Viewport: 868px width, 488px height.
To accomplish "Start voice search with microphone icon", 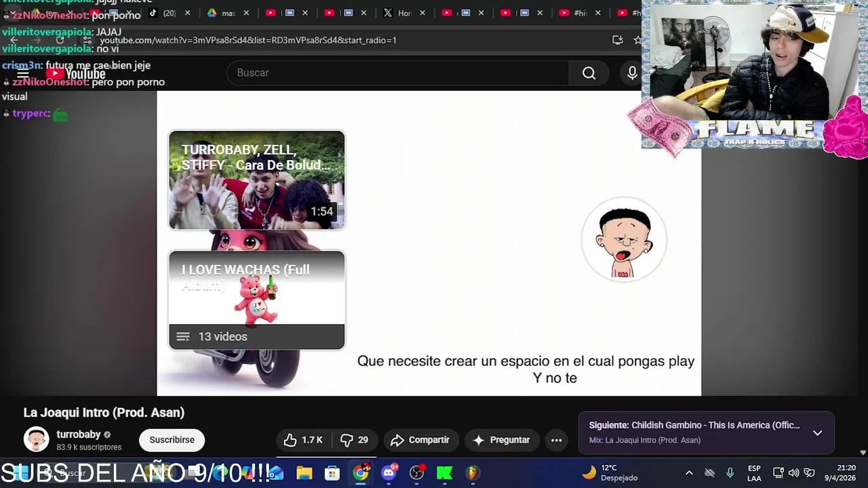I will click(x=632, y=73).
